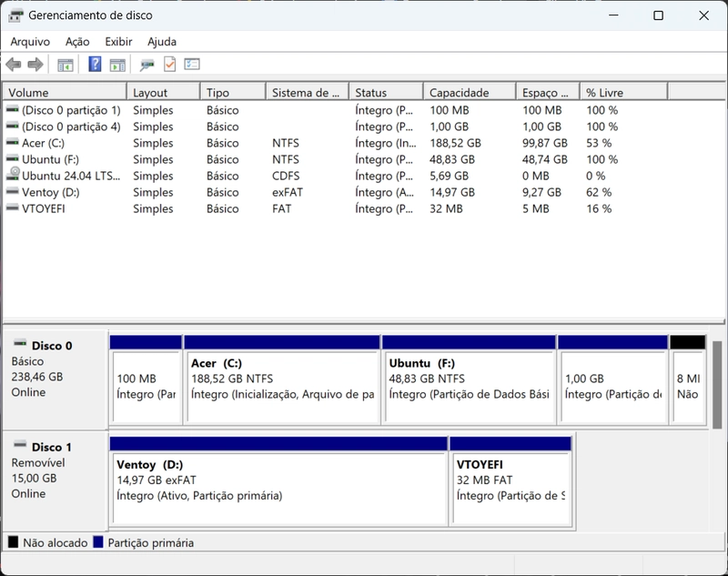Sort by the Capacidade column header

[470, 93]
